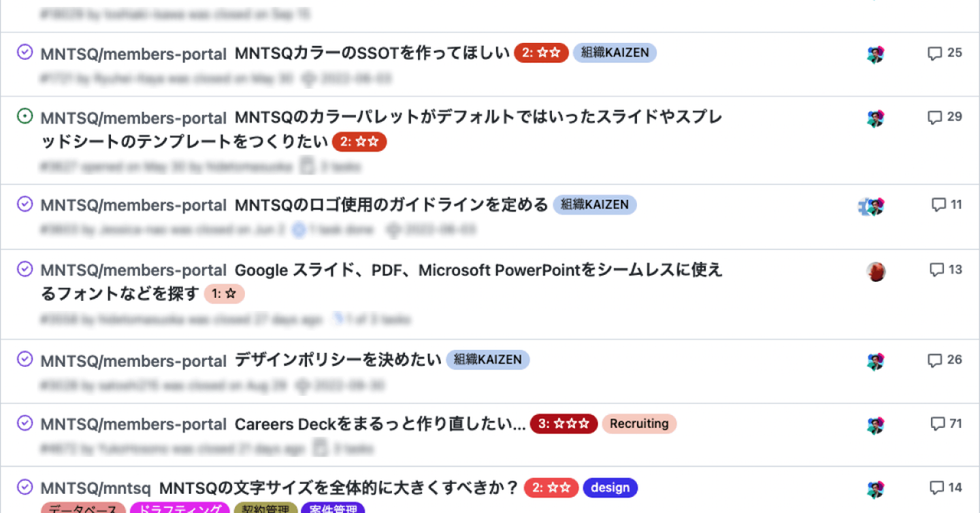Screen dimensions: 980x513
Task: Click the closed-status icon for MNTSQカラーのSSOT issue
Action: tap(24, 52)
